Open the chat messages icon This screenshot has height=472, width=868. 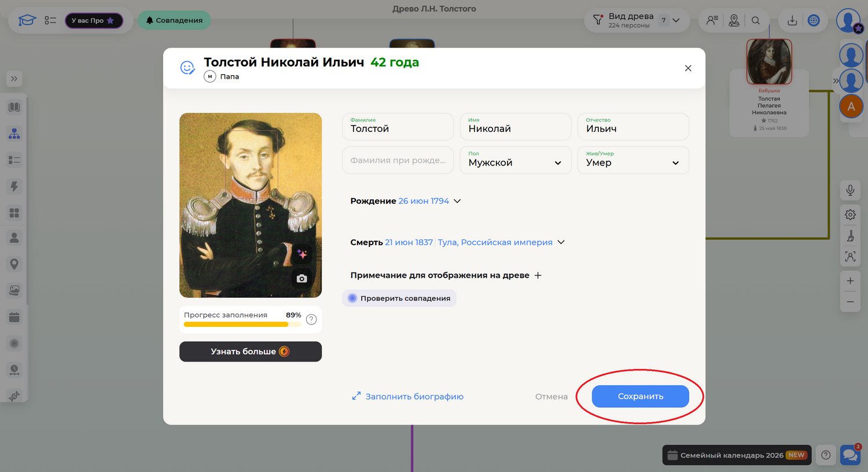(x=850, y=455)
